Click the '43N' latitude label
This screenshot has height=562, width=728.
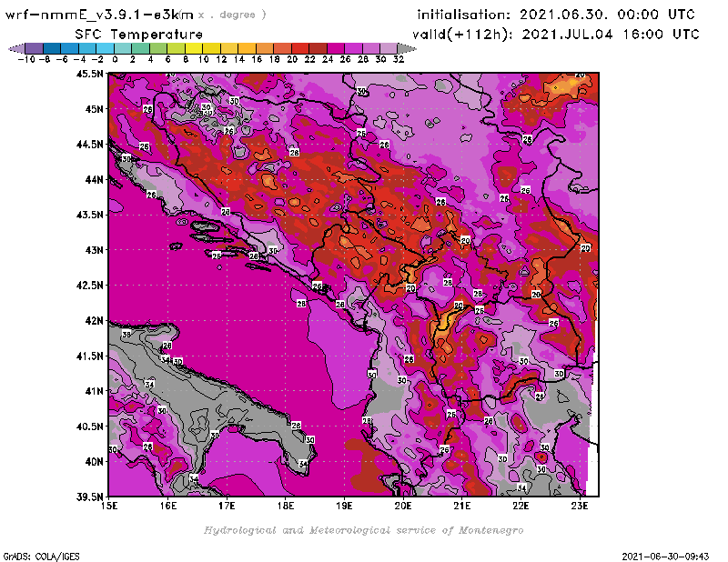[x=95, y=250]
